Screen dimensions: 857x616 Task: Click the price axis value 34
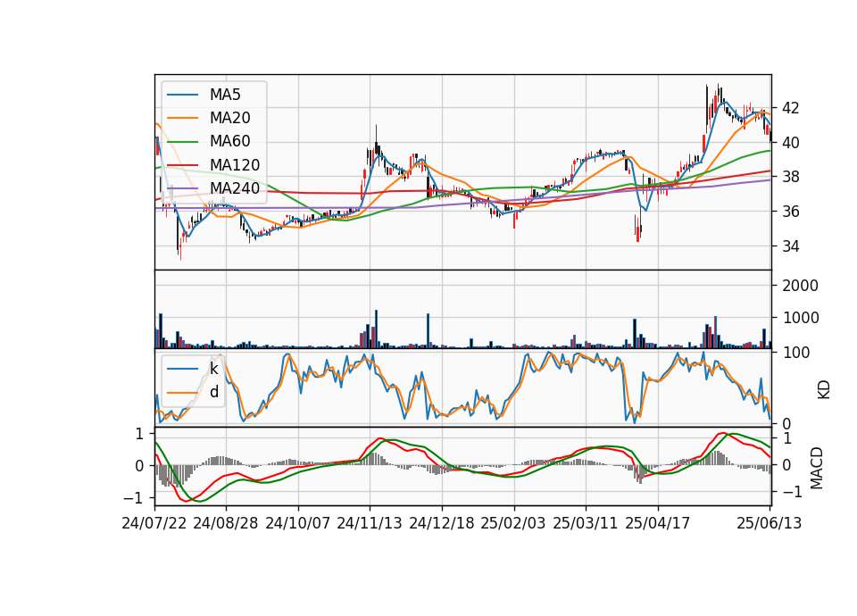tap(790, 246)
